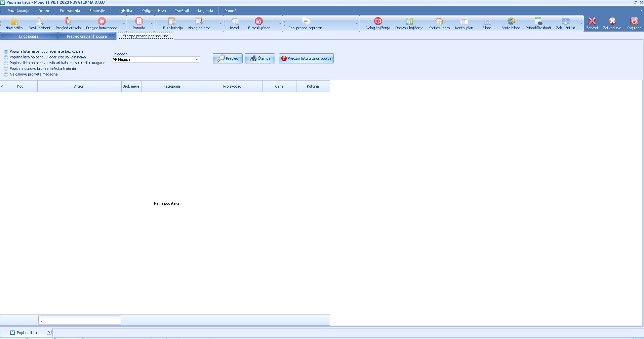Screen dimensions: 644x339
Task: Click the Zatvori sve icon
Action: point(612,23)
